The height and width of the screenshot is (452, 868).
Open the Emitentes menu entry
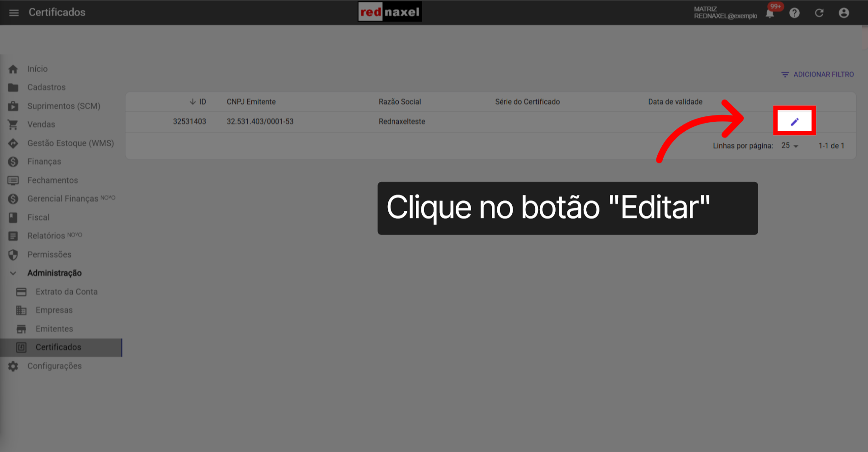[x=54, y=328]
